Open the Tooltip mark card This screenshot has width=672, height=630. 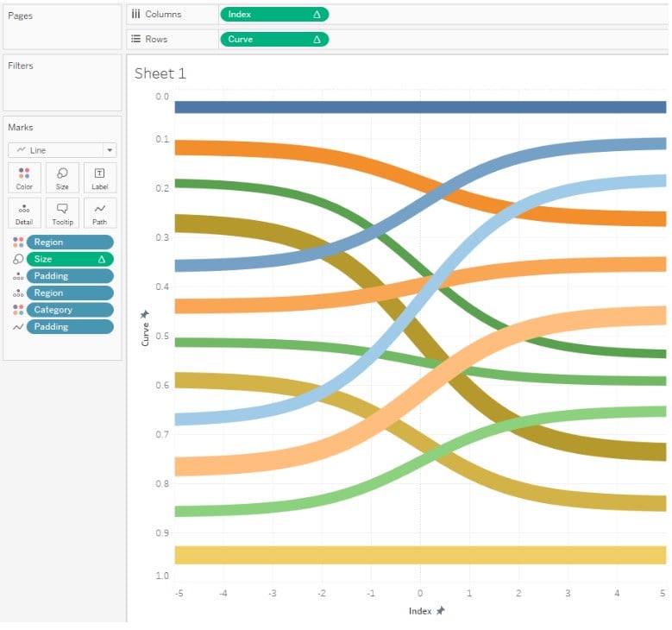coord(62,213)
